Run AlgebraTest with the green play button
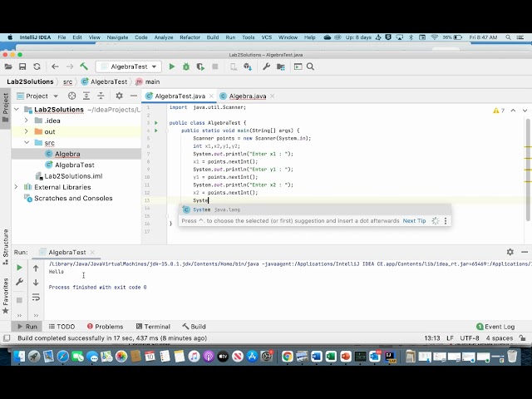 172,66
